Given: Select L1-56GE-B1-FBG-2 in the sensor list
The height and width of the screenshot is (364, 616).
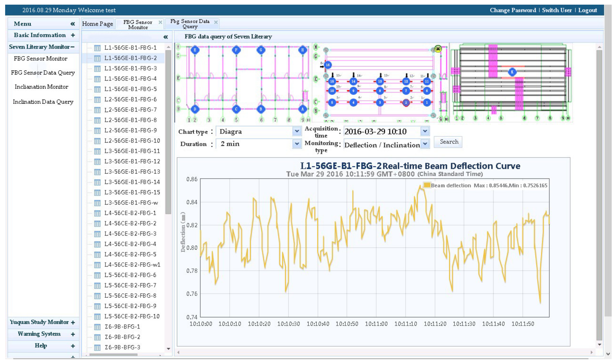Looking at the screenshot, I should [130, 58].
